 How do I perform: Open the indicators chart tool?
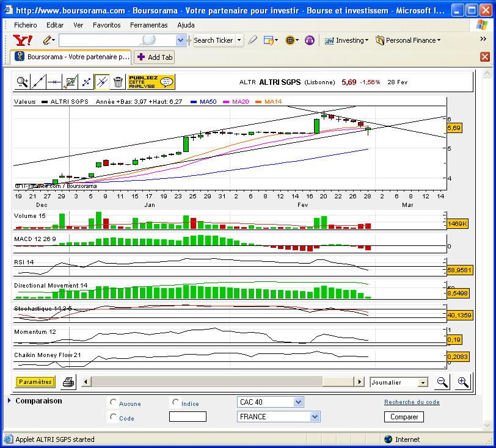(x=70, y=82)
